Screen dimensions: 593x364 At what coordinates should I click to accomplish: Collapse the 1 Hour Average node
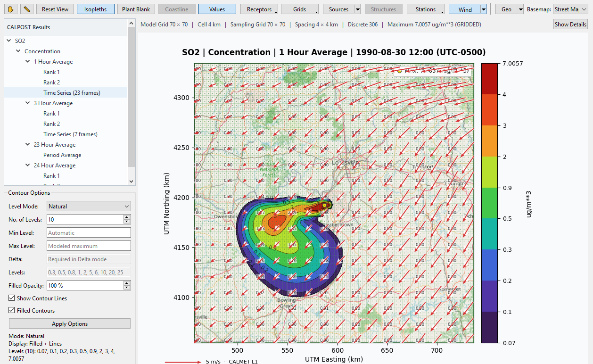pos(28,62)
